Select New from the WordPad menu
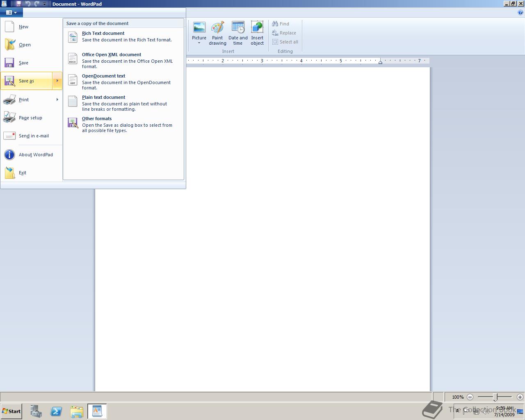The width and height of the screenshot is (525, 420). click(x=31, y=27)
